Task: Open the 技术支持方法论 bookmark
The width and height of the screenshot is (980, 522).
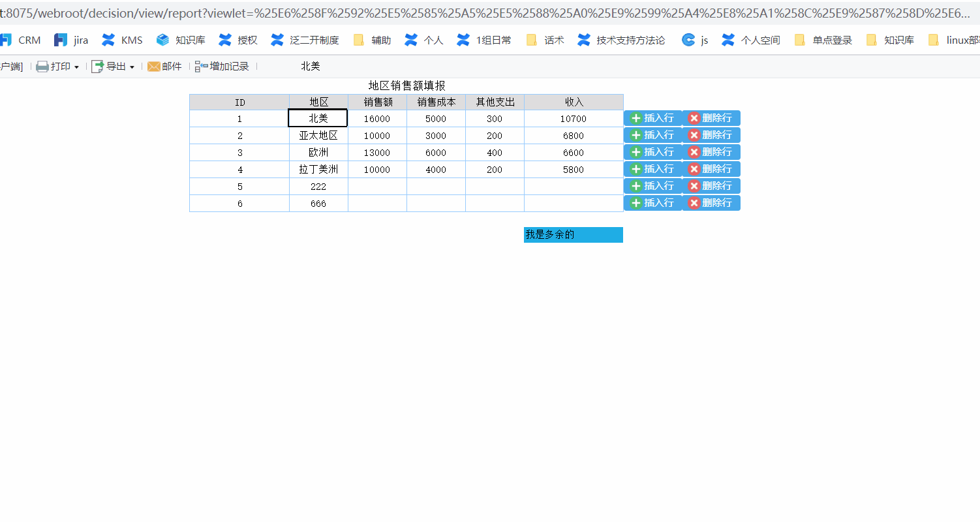Action: [x=621, y=40]
